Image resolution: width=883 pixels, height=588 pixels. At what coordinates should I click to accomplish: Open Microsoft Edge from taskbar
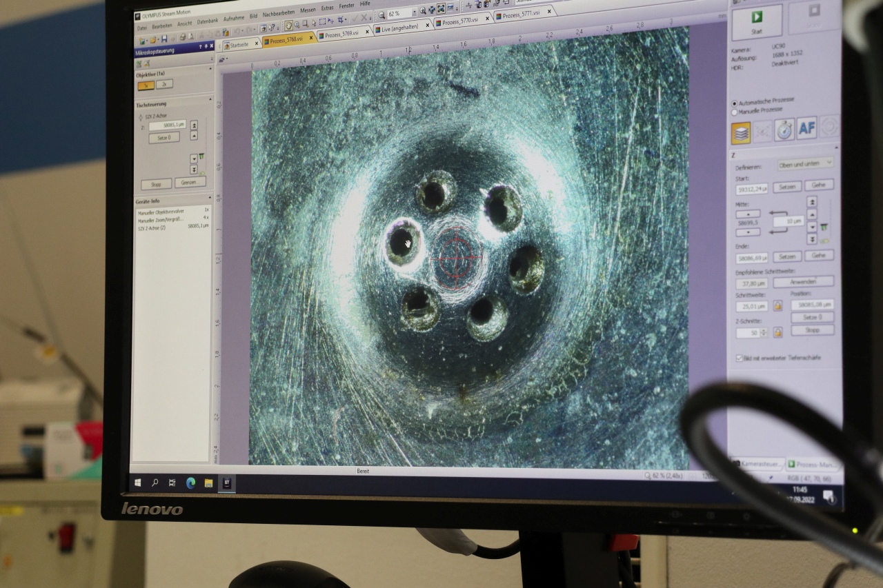point(190,483)
